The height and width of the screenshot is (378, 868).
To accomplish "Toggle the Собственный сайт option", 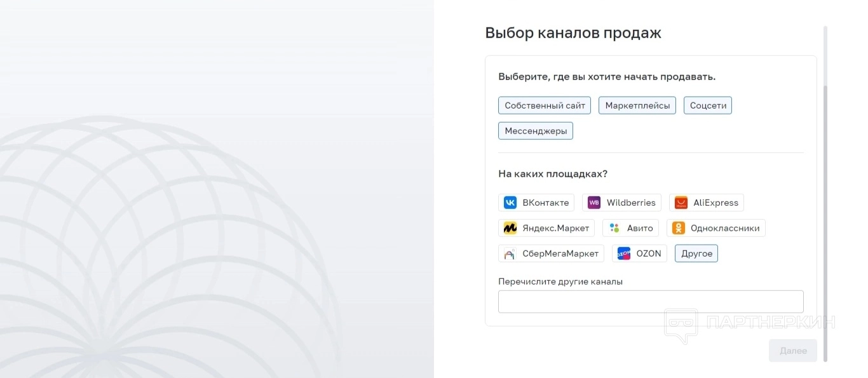I will (545, 105).
